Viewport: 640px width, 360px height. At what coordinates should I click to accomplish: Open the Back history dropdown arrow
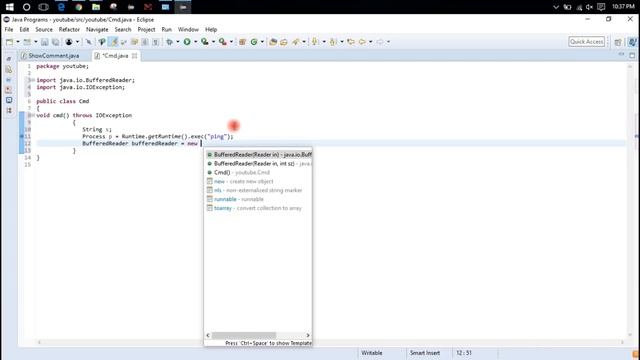click(x=371, y=42)
